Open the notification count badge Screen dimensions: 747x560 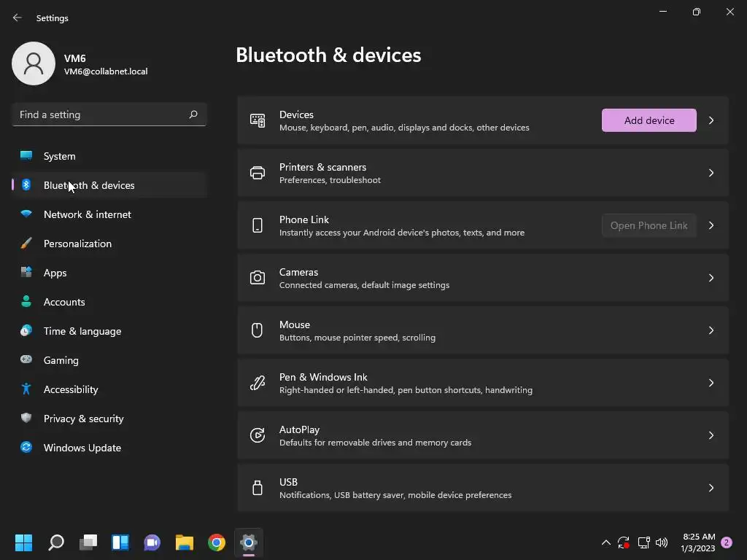point(727,542)
